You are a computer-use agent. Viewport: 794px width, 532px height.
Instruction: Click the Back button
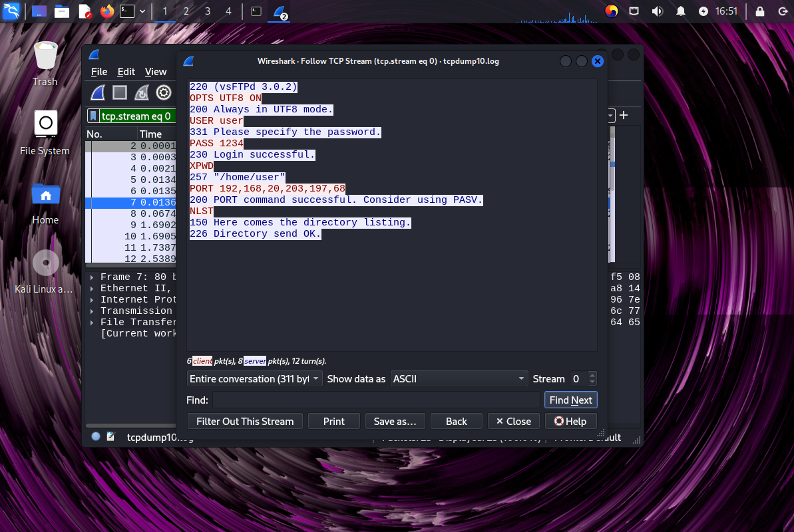tap(457, 421)
